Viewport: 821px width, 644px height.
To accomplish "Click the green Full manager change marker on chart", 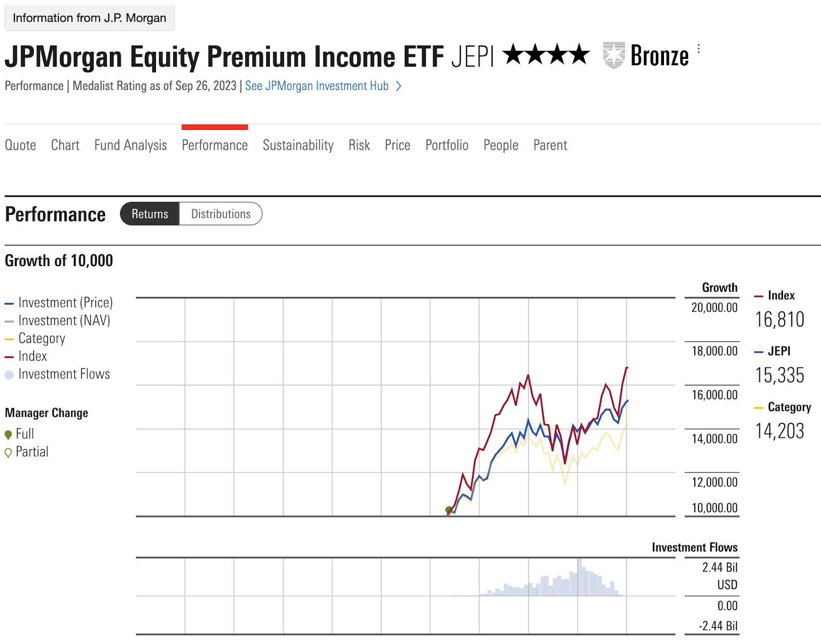I will [x=449, y=510].
